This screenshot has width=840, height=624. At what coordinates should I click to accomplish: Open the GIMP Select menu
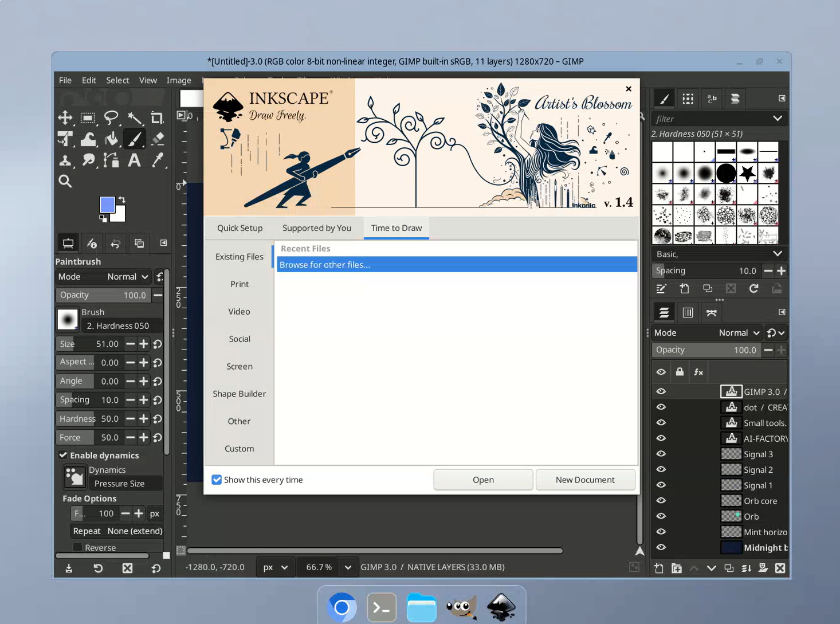coord(117,80)
